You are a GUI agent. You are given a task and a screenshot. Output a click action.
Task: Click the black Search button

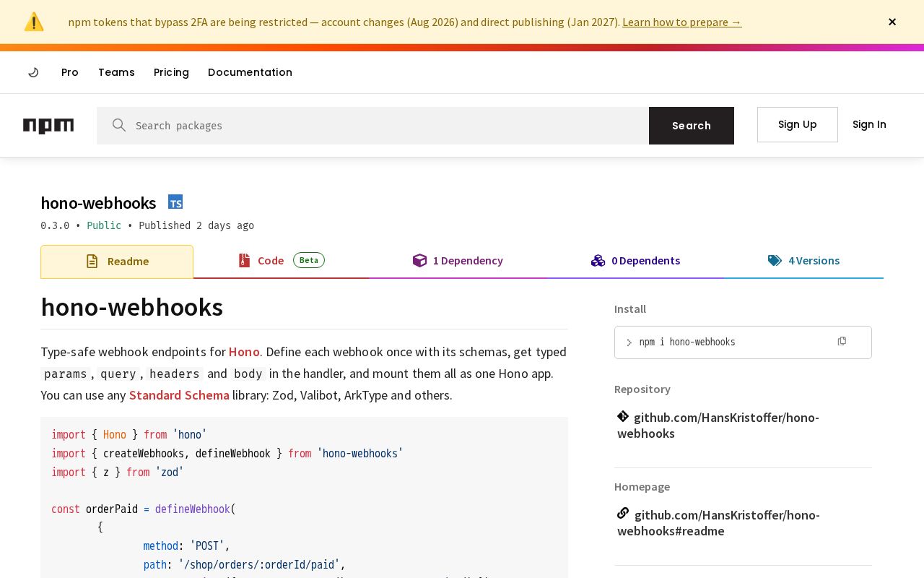[692, 126]
